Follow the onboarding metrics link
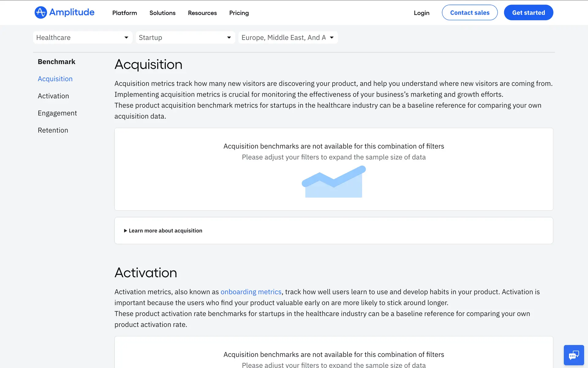This screenshot has width=588, height=368. 251,292
